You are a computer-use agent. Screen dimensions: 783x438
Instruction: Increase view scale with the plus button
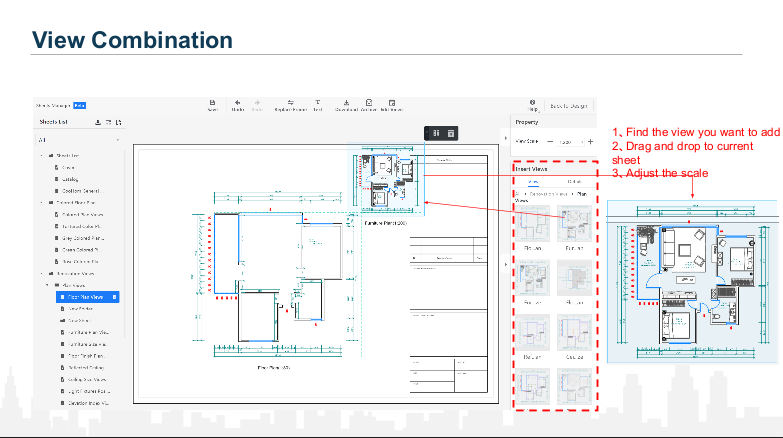click(590, 142)
